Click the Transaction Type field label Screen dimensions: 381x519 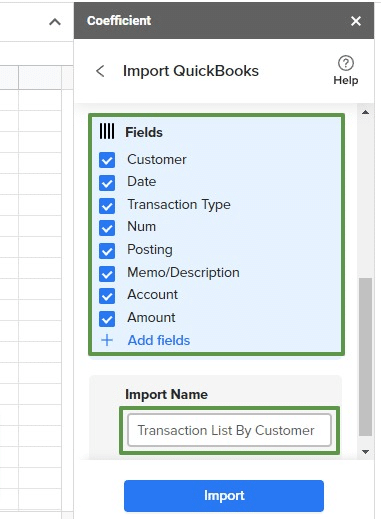coord(179,205)
